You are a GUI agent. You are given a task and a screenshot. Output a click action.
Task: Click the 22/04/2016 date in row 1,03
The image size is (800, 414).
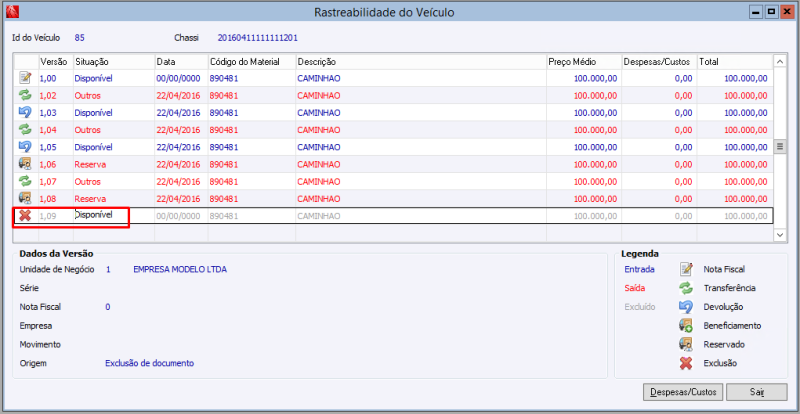pyautogui.click(x=178, y=113)
